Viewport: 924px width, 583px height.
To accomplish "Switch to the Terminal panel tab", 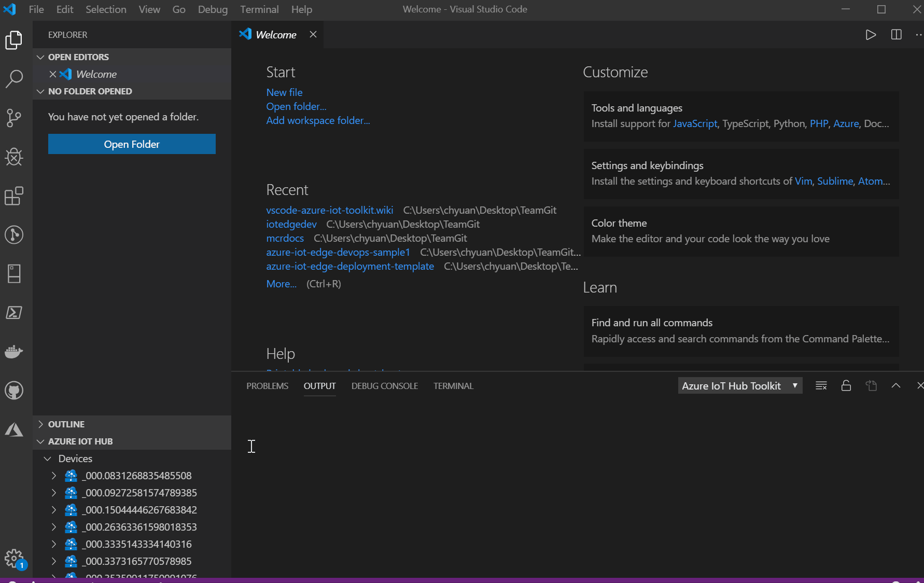I will (x=453, y=386).
